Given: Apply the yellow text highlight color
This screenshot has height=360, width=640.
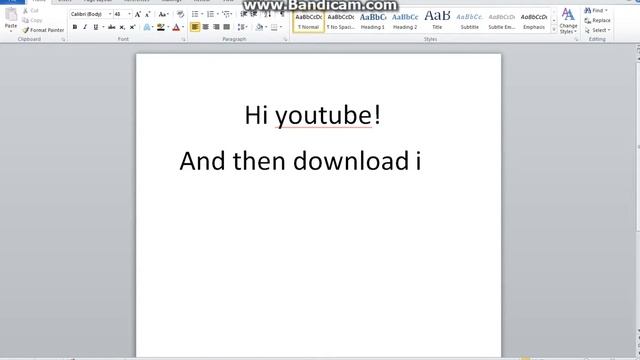Looking at the screenshot, I should (161, 27).
